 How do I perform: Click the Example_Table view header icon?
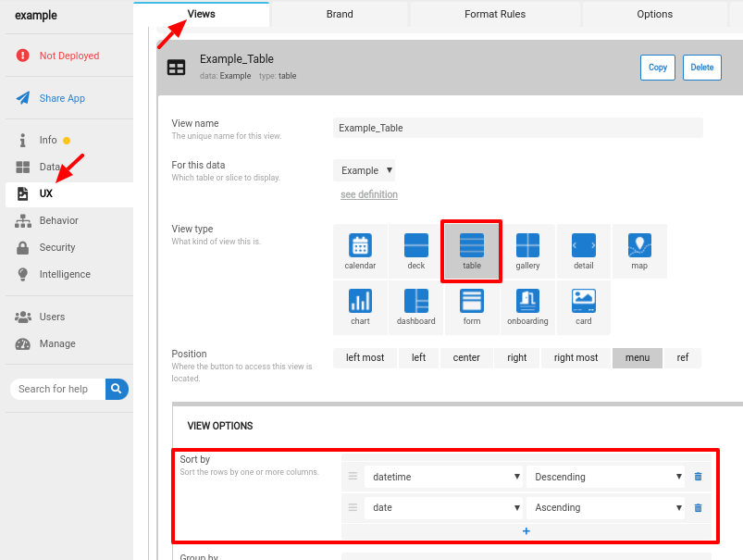pos(177,68)
